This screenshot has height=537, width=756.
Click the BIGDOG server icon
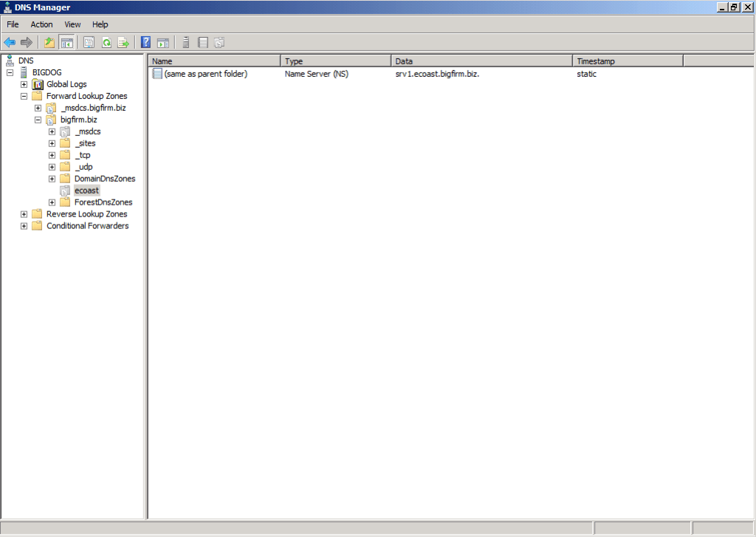point(23,72)
